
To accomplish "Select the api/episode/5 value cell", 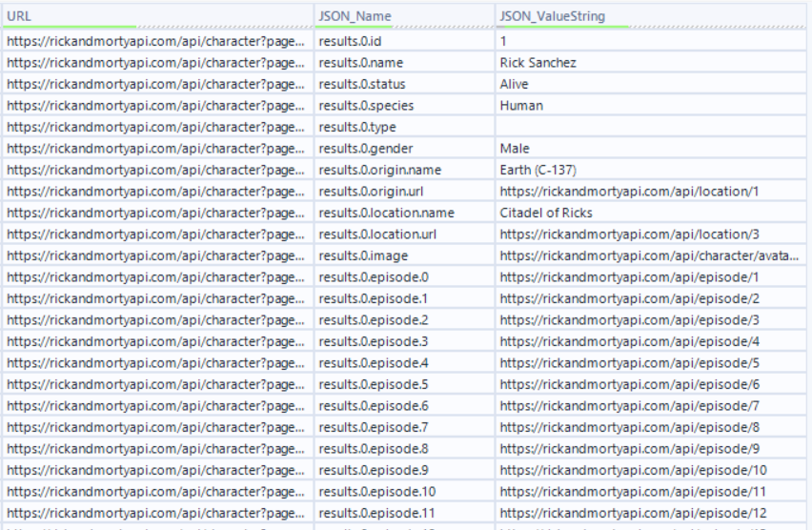I will click(651, 364).
